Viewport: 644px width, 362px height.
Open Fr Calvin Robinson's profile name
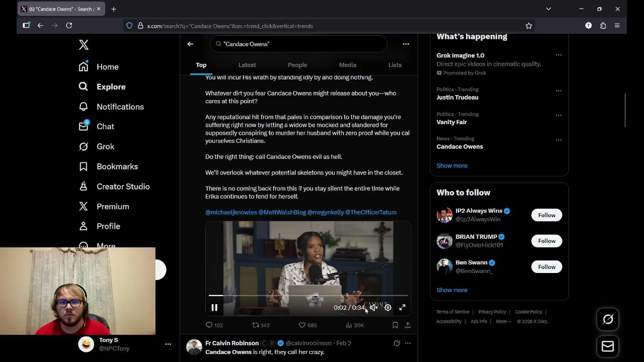[x=232, y=343]
